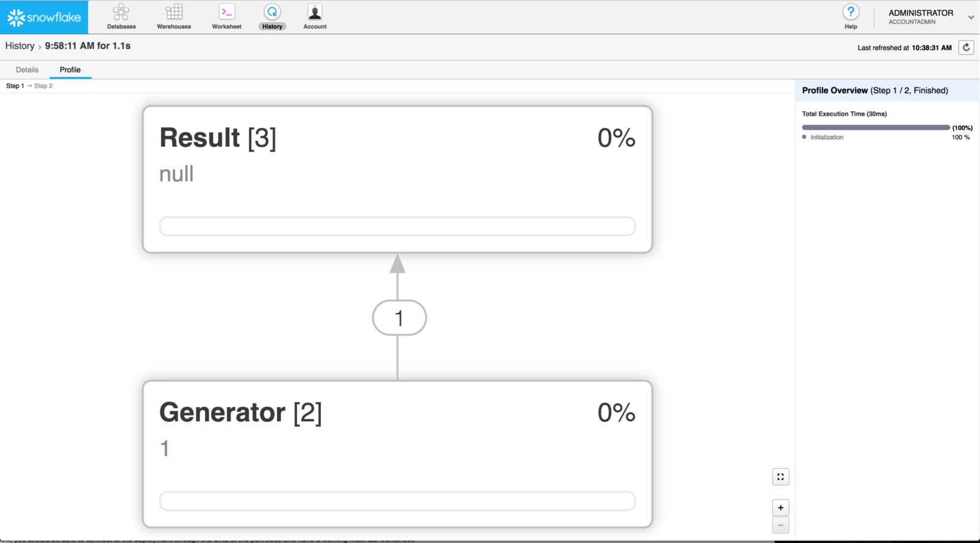Click the Total Execution Time bar
This screenshot has height=543, width=980.
point(875,127)
